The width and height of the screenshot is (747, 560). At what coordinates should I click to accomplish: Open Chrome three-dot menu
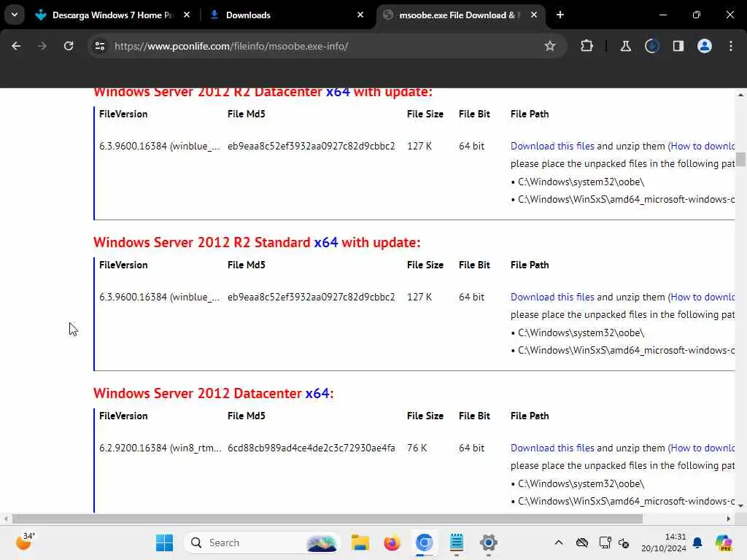731,46
